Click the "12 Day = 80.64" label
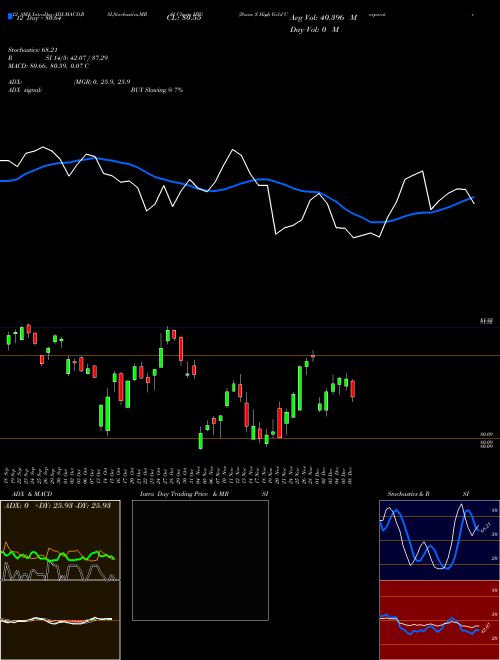500x660 pixels. point(38,18)
